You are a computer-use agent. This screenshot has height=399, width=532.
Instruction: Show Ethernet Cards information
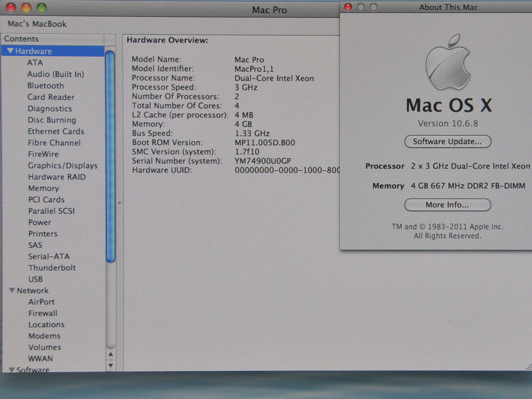[x=56, y=131]
